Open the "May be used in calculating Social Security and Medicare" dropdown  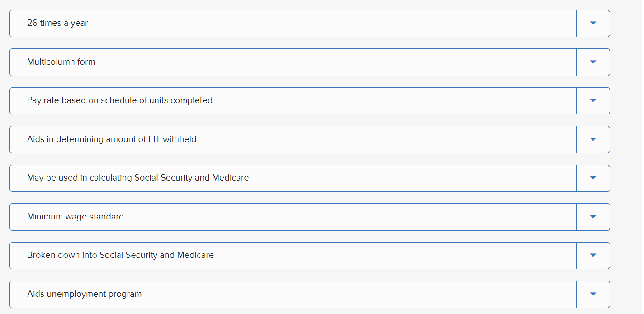click(592, 178)
